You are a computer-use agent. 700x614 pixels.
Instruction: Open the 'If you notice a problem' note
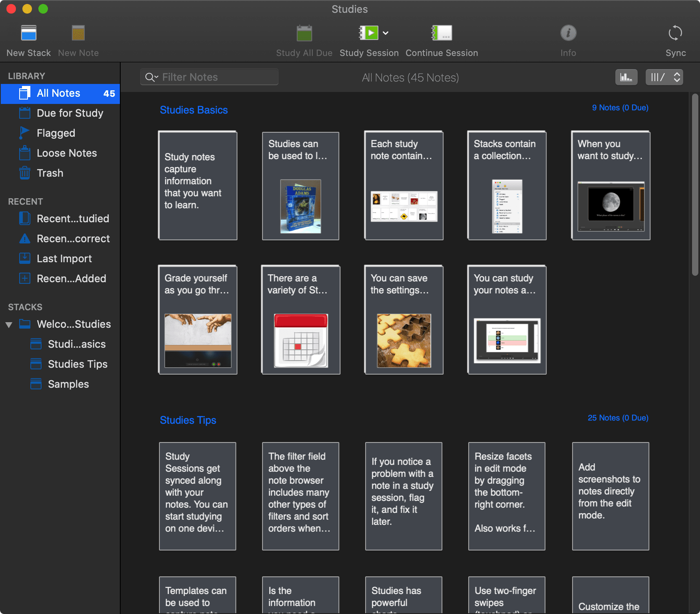coord(404,496)
